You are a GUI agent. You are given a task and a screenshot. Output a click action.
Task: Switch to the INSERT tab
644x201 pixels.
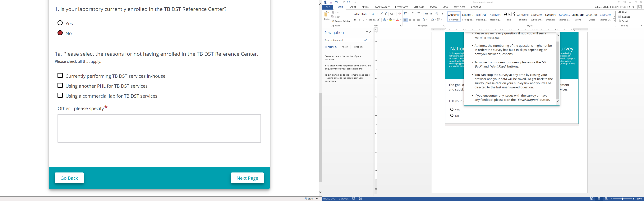click(x=352, y=7)
